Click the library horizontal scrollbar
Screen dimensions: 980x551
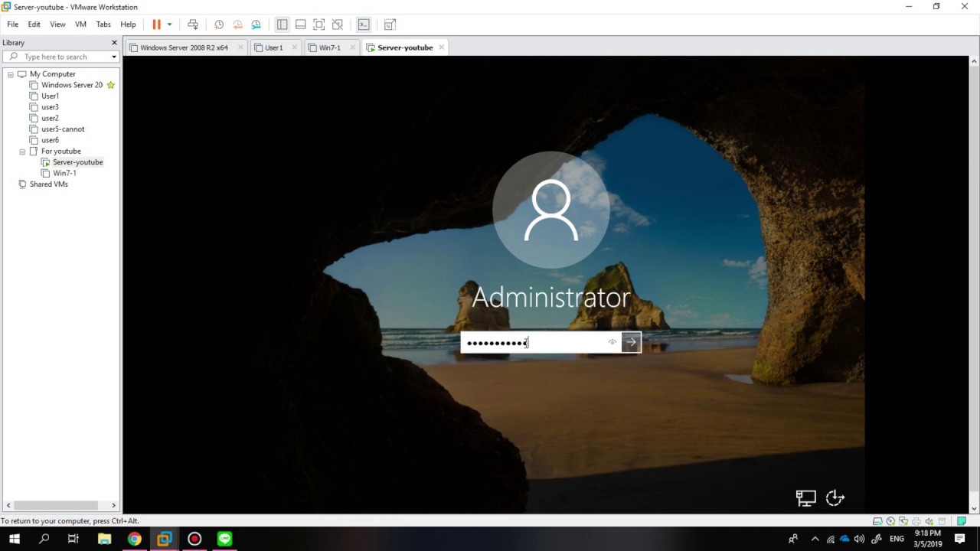(56, 505)
